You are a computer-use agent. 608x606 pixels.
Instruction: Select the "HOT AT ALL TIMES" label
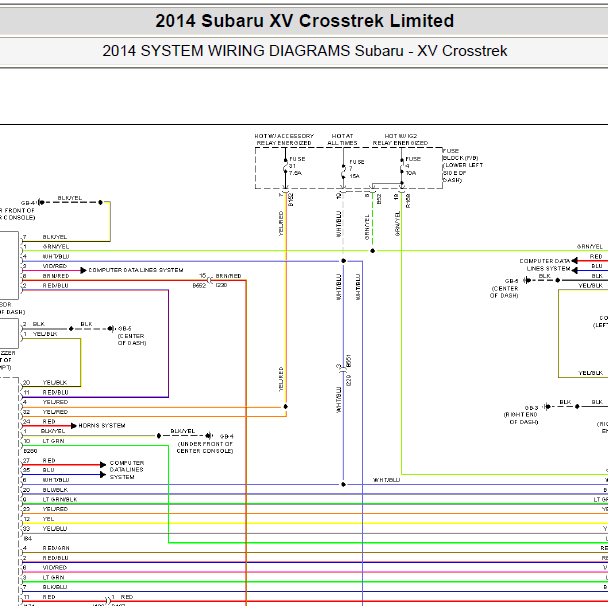click(x=342, y=140)
